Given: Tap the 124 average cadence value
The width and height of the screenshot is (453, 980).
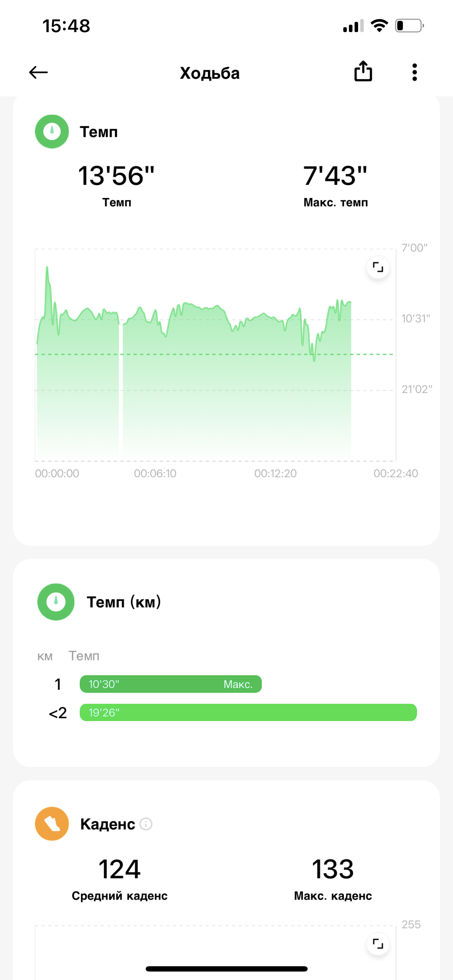Looking at the screenshot, I should (120, 870).
